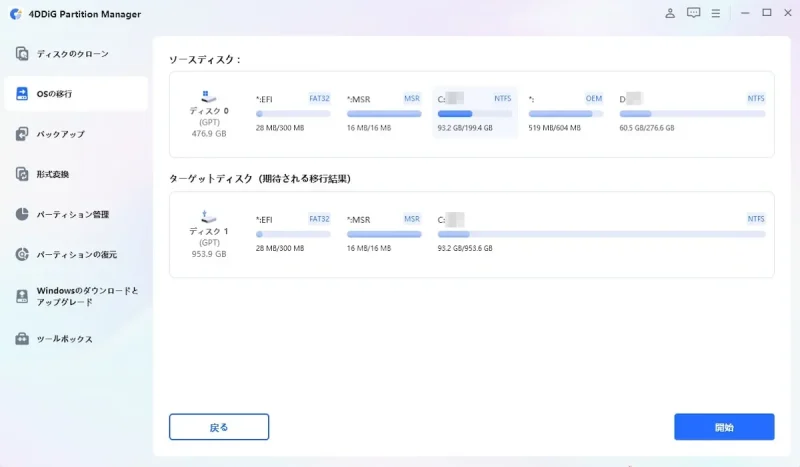Click the 60.5 GB/276.6 GB size text
Image resolution: width=800 pixels, height=467 pixels.
tap(646, 128)
